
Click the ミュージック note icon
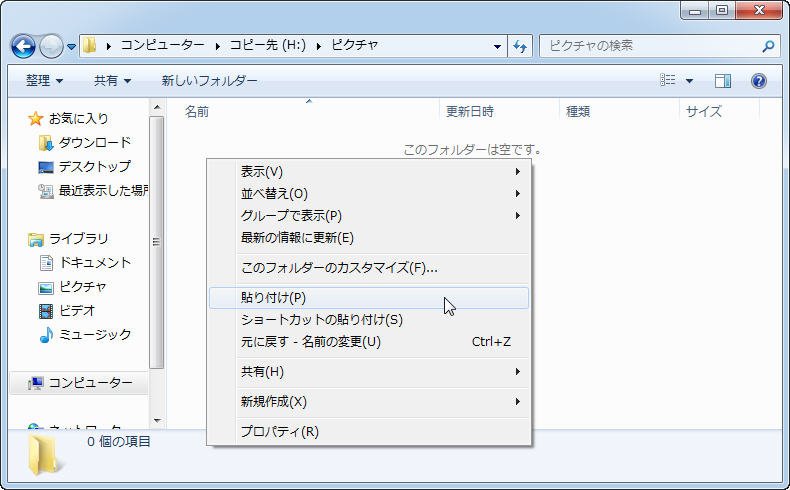pos(46,335)
